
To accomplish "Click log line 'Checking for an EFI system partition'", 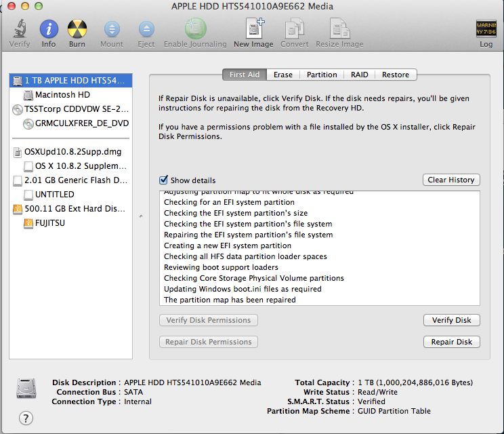I will point(229,202).
